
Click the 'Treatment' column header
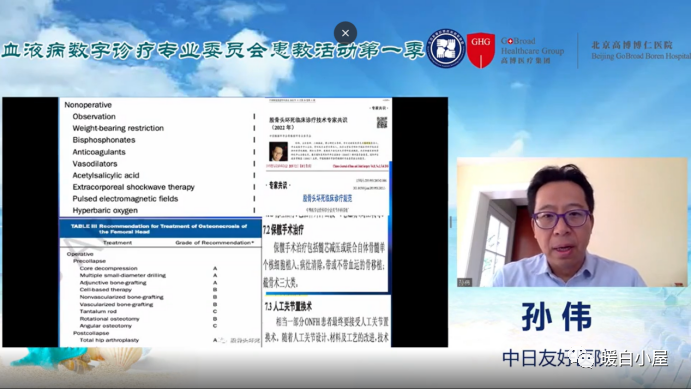coord(117,243)
